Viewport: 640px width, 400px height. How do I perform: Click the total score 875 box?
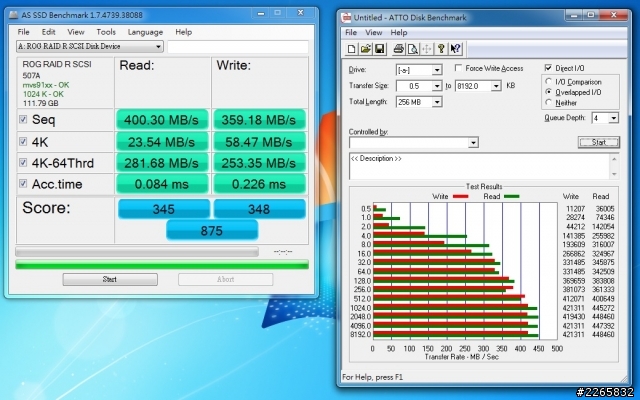pos(212,231)
